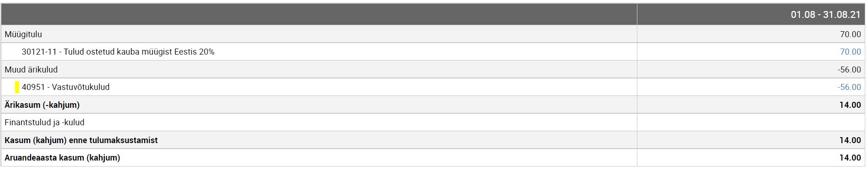
Task: Click the Ärikasum total 14.00
Action: tap(850, 105)
